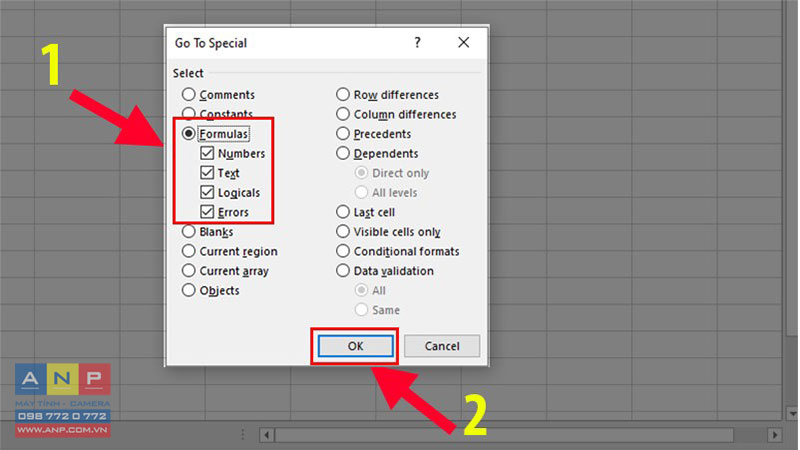Screen dimensions: 800x450
Task: Click the horizontal scrollbar right arrow
Action: pyautogui.click(x=774, y=435)
